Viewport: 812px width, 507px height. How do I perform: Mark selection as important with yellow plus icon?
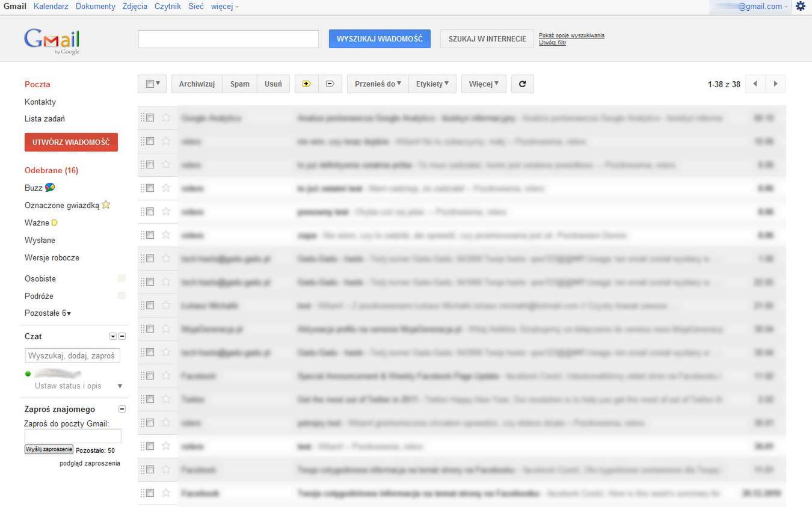[306, 84]
